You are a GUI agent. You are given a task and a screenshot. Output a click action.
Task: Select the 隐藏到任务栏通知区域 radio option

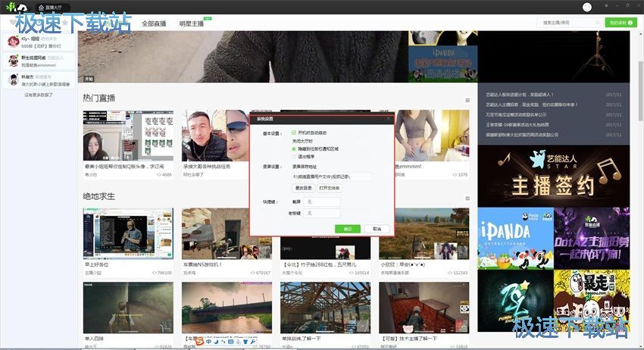pyautogui.click(x=294, y=148)
